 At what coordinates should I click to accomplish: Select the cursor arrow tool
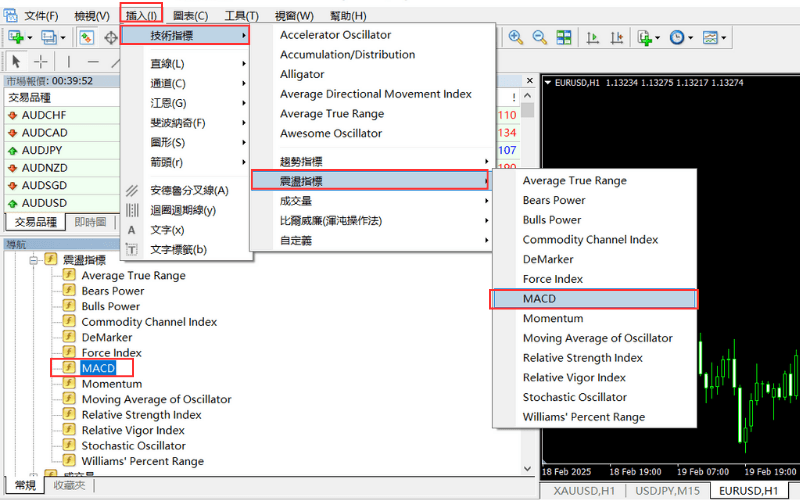16,62
